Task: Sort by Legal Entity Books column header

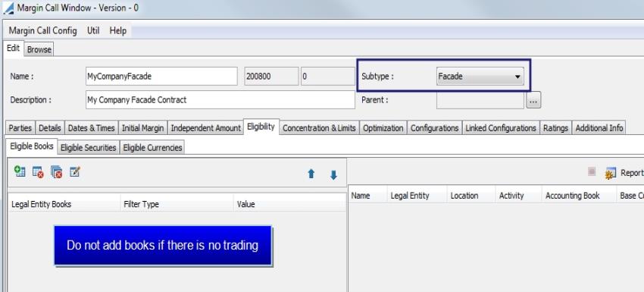Action: [64, 204]
